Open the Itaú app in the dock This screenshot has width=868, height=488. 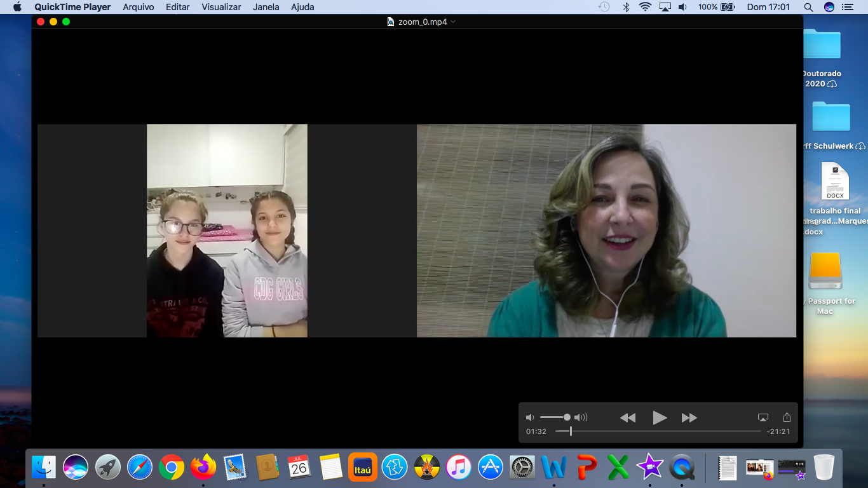pyautogui.click(x=363, y=468)
